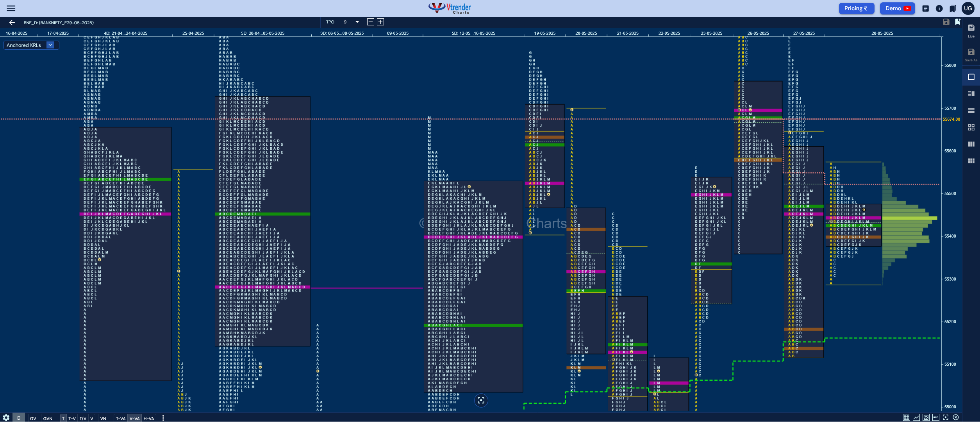This screenshot has height=422, width=980.
Task: Choose the four-grid layout icon
Action: tap(971, 127)
